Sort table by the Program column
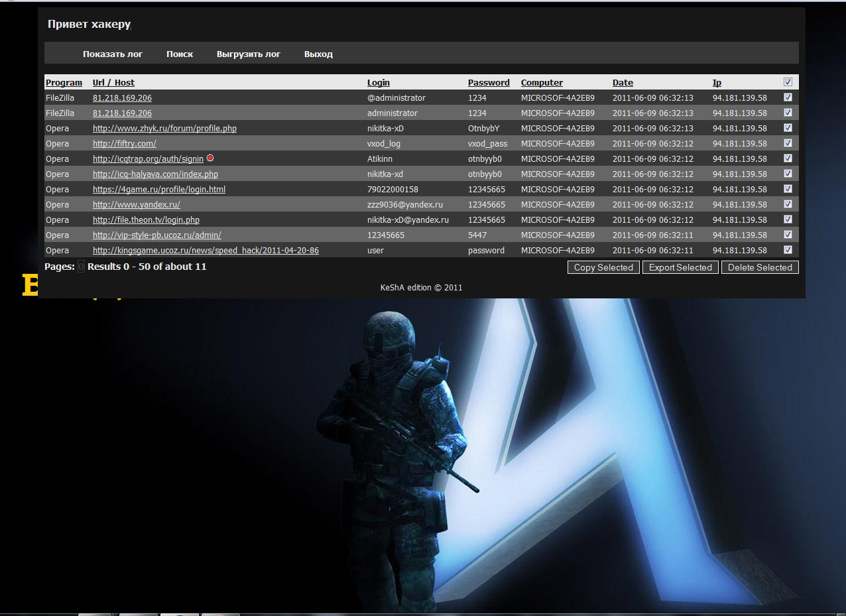 click(64, 83)
